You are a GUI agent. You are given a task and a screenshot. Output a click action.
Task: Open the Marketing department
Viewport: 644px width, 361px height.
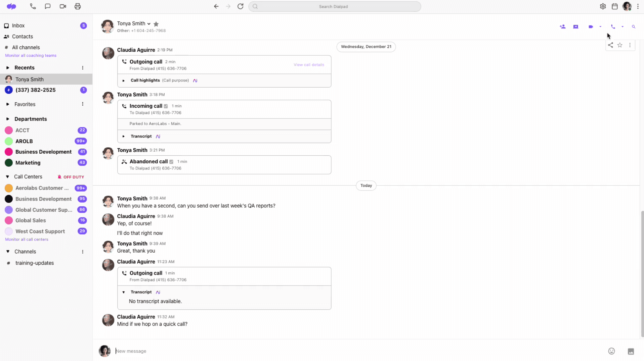tap(46, 163)
